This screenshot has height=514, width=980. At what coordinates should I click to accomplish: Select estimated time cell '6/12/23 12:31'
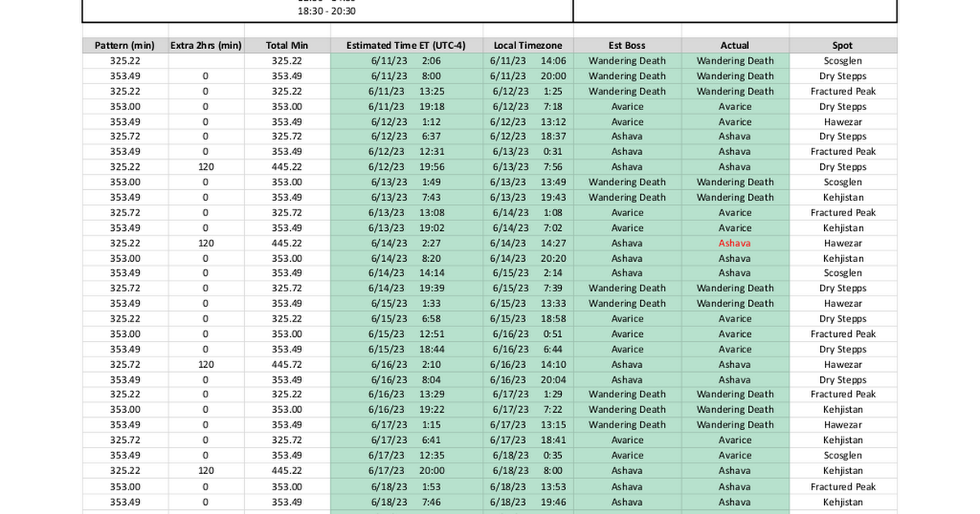pyautogui.click(x=406, y=152)
